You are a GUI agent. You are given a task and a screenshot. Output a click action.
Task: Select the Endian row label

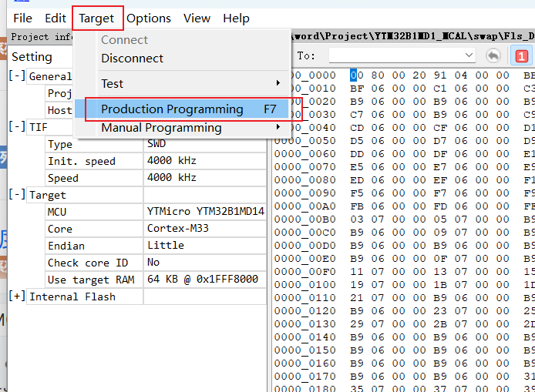pos(66,246)
